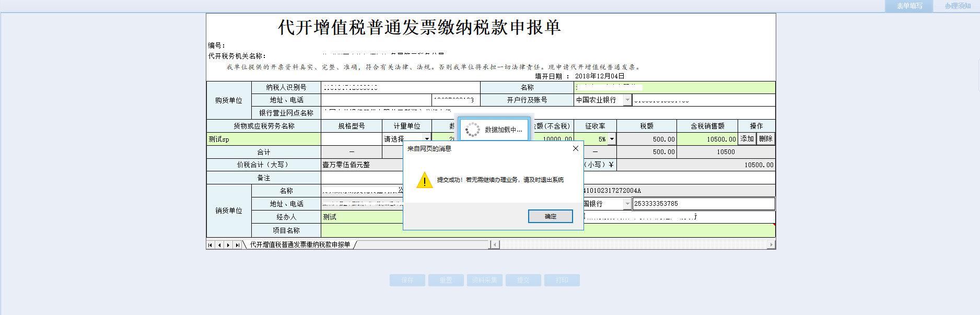The height and width of the screenshot is (315, 980).
Task: Switch to the 表单填写 tab
Action: pyautogui.click(x=909, y=6)
